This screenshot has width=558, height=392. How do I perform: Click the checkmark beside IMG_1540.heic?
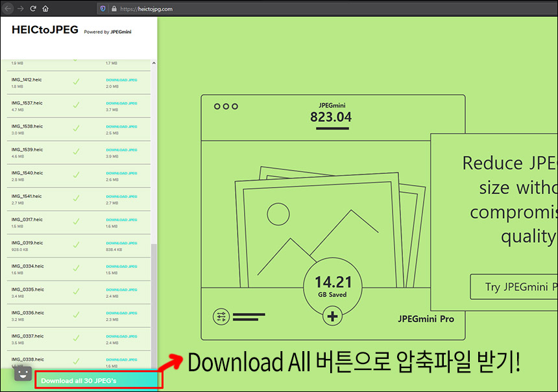point(76,175)
